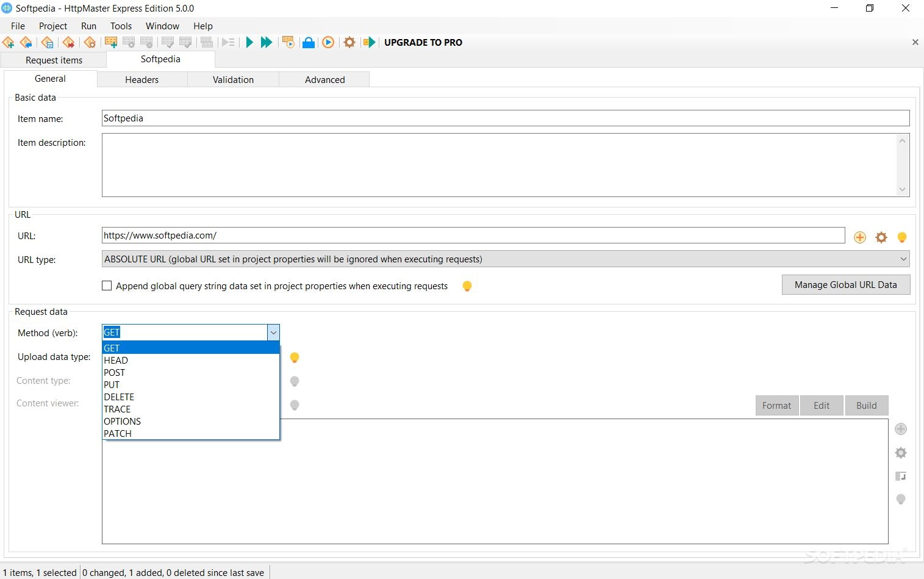
Task: Click the open project icon with blue arrow
Action: point(26,43)
